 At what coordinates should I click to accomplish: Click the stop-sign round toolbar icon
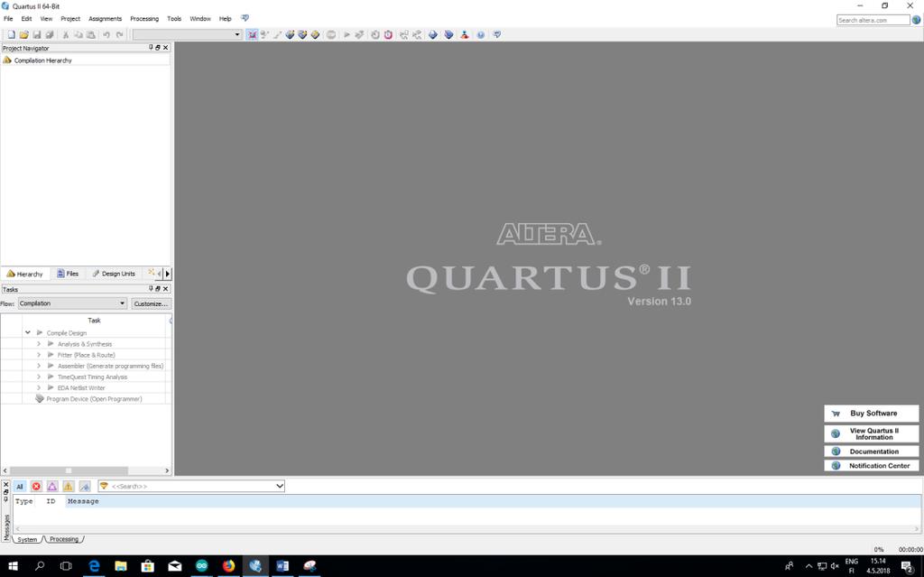331,35
